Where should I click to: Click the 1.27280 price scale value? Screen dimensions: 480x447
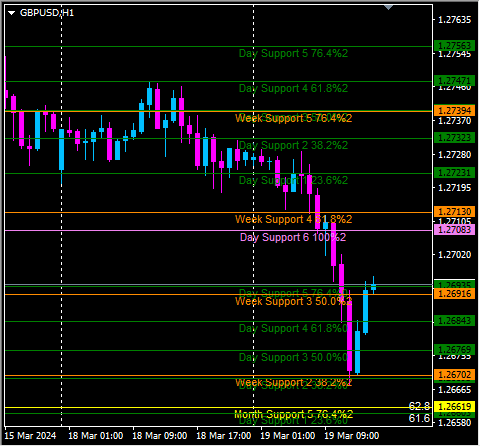455,155
